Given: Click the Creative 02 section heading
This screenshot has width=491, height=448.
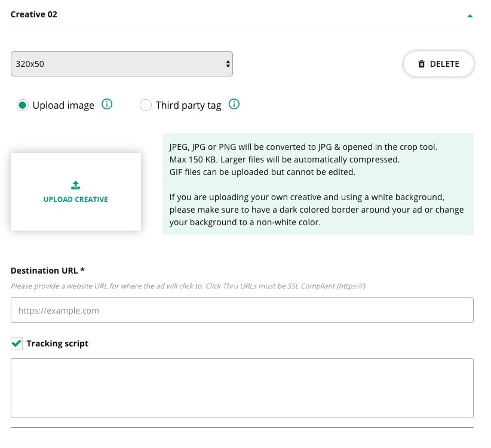Looking at the screenshot, I should point(34,14).
